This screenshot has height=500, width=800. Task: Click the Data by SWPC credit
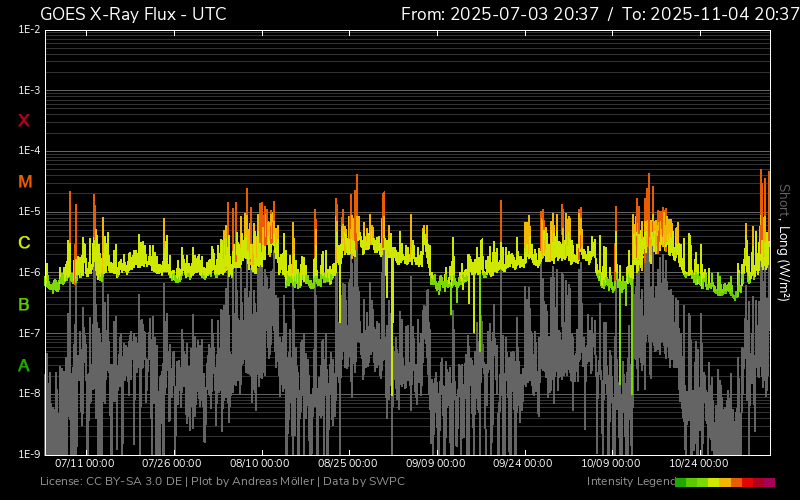coord(363,482)
